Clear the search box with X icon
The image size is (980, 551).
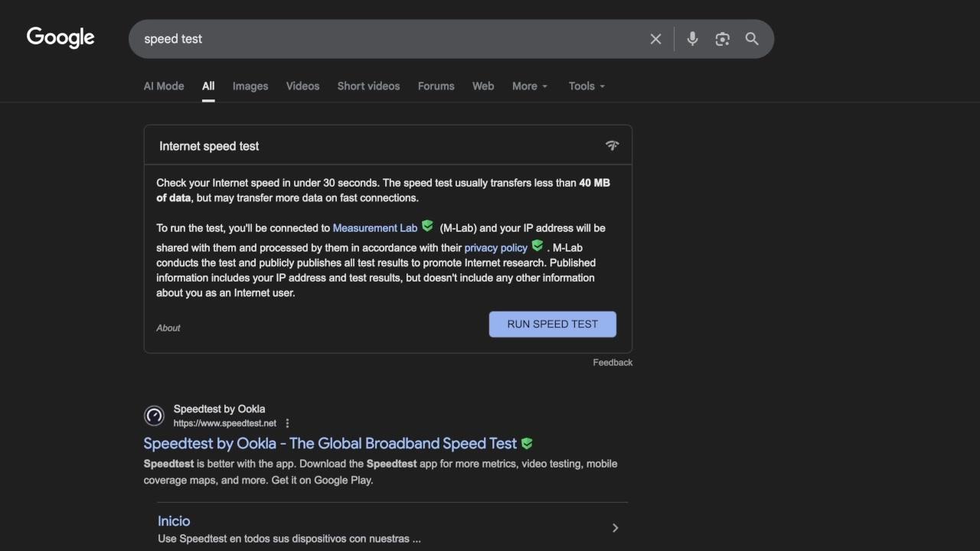(655, 39)
